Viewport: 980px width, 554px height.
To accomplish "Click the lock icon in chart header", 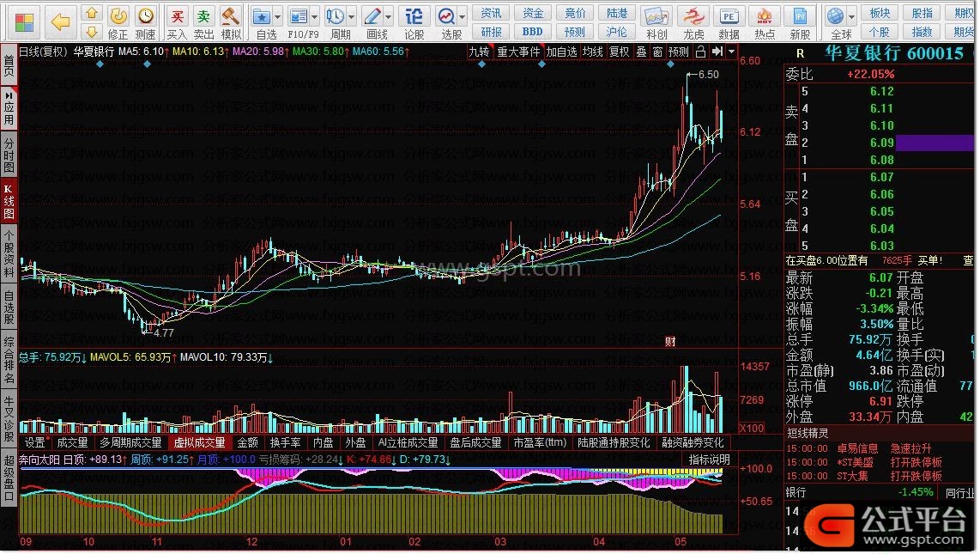I will click(x=700, y=52).
